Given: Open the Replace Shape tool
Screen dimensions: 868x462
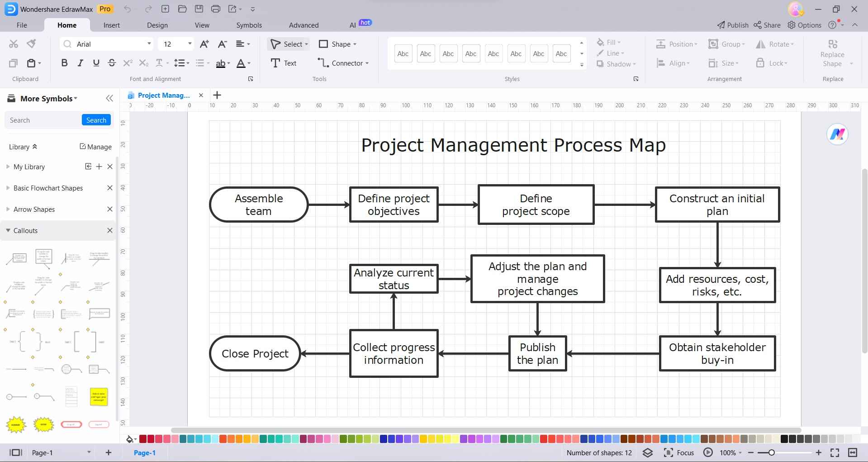Looking at the screenshot, I should click(x=833, y=52).
